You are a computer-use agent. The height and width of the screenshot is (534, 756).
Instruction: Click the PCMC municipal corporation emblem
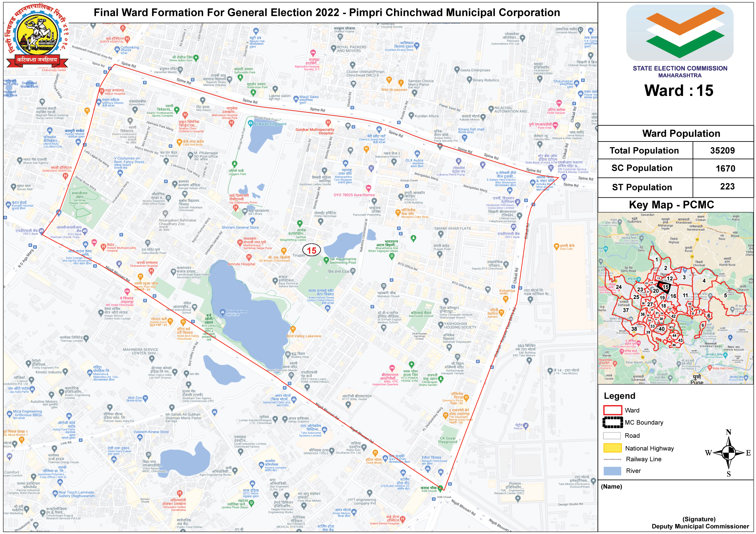(37, 36)
